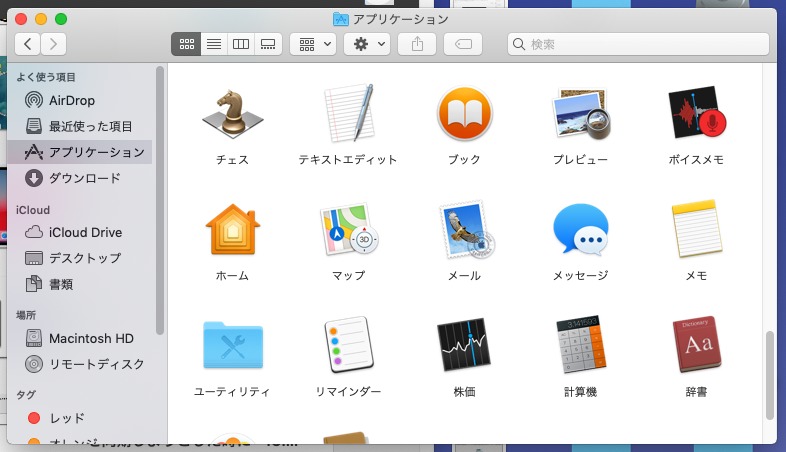
Task: Open the Dictionary (辞書) app icon
Action: coord(697,345)
